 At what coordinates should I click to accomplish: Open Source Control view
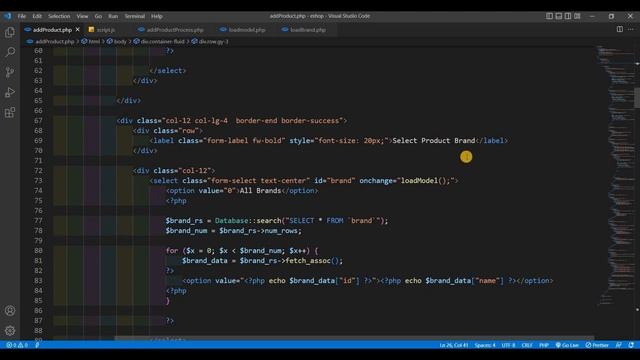pyautogui.click(x=10, y=72)
